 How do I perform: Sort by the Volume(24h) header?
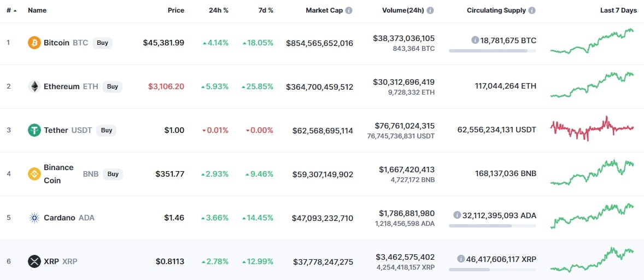click(x=402, y=10)
